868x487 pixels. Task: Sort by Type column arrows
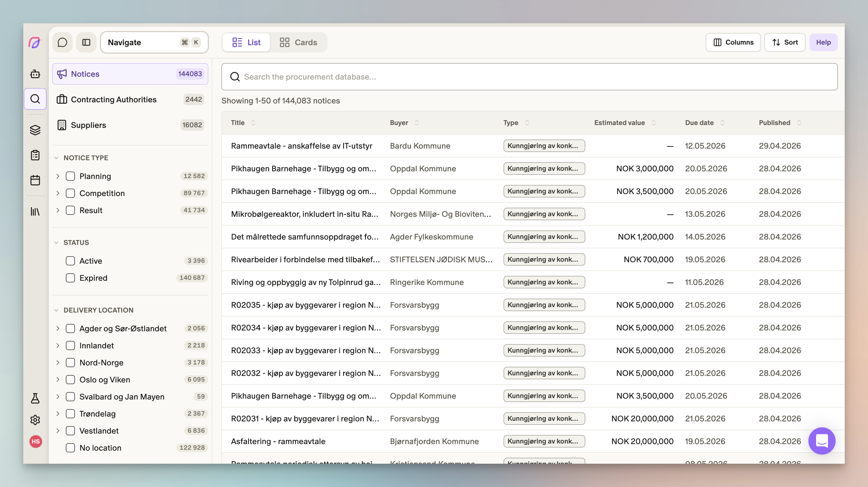(x=527, y=123)
